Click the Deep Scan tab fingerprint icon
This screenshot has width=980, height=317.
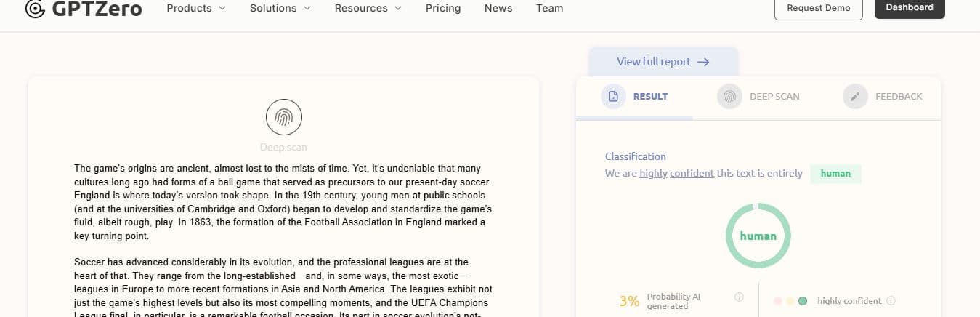point(729,96)
